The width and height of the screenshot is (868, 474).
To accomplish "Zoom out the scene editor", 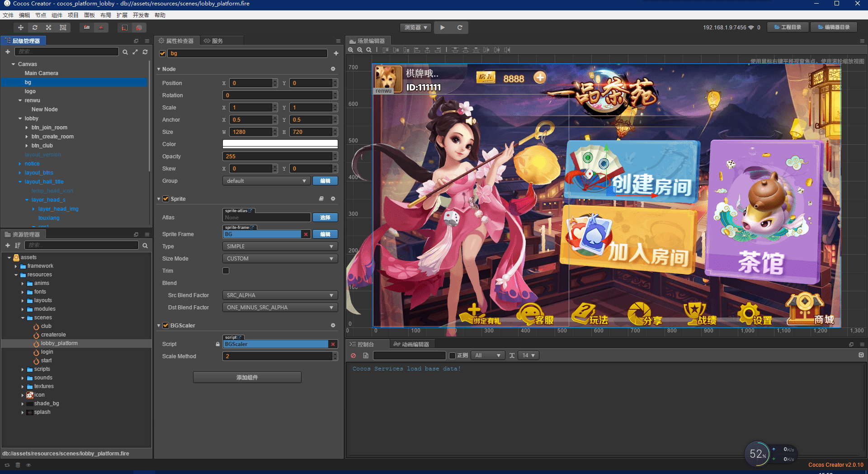I will [360, 50].
